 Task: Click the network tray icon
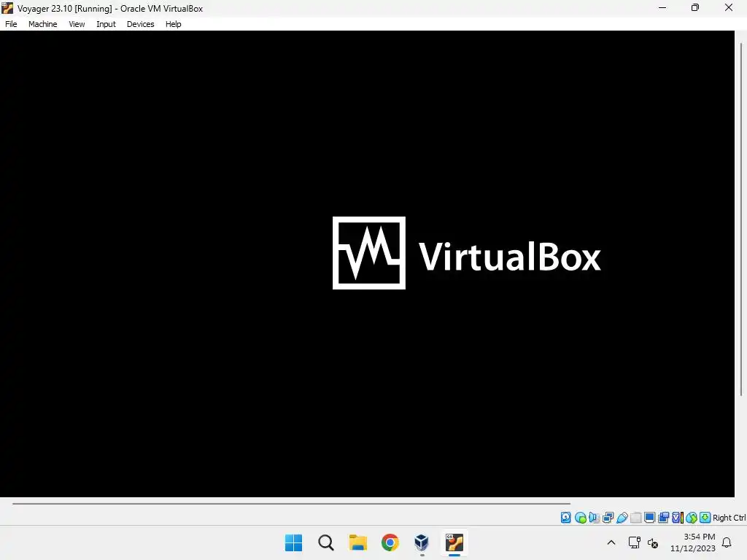[x=634, y=542]
